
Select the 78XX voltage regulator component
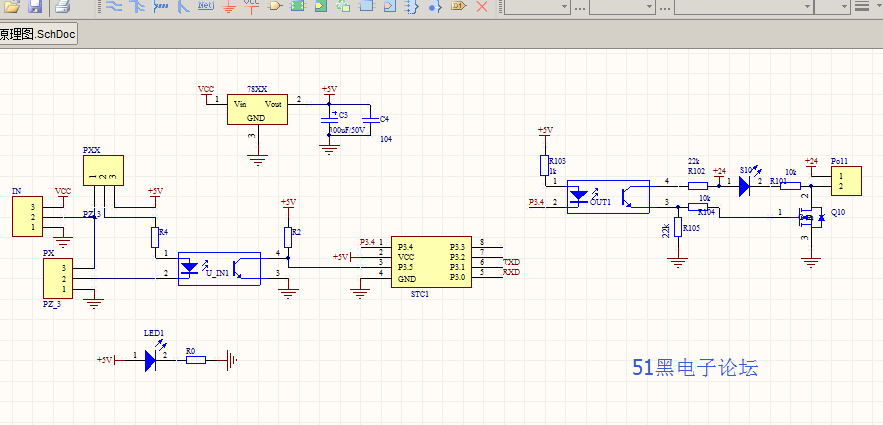tap(257, 109)
